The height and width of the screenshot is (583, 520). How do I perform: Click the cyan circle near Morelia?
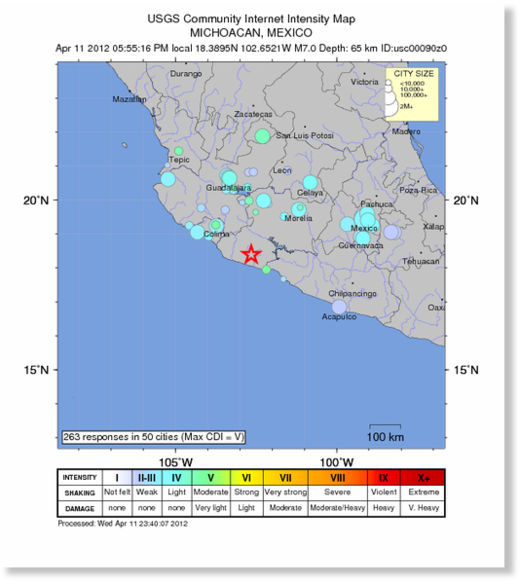299,210
